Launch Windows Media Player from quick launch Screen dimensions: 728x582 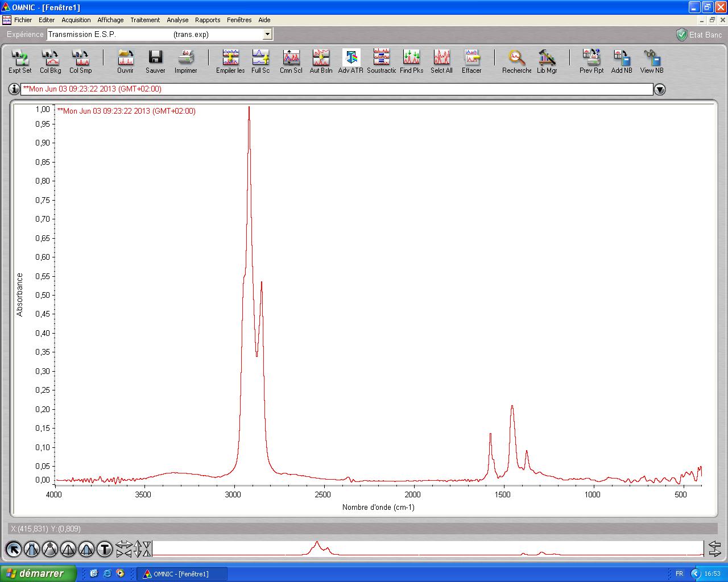[120, 573]
